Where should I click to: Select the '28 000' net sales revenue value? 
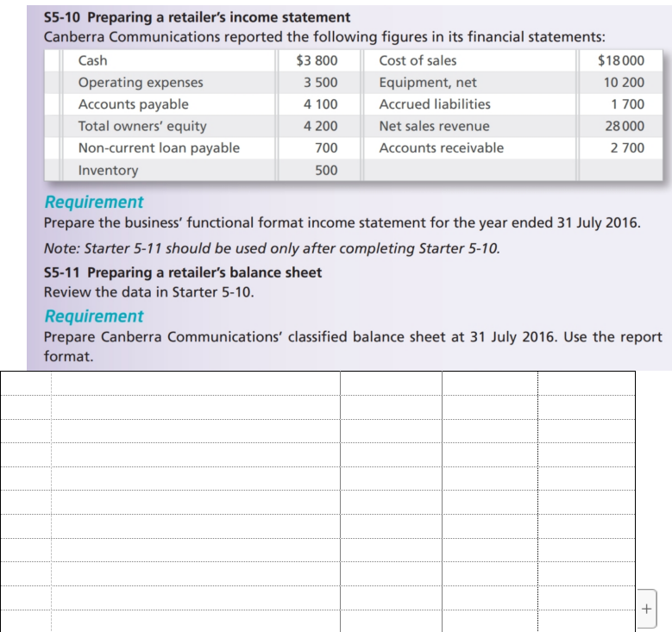point(625,126)
